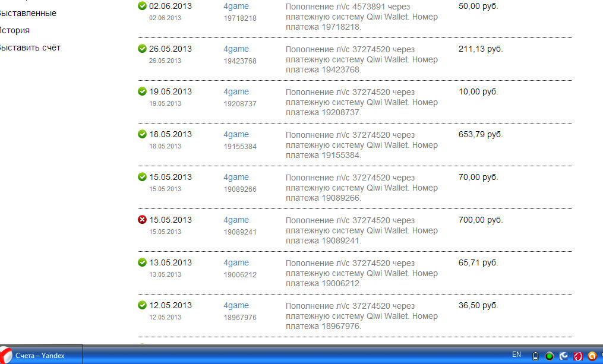Viewport: 603px width, 364px height.
Task: Open 4game link in 19089266 row
Action: pos(236,177)
